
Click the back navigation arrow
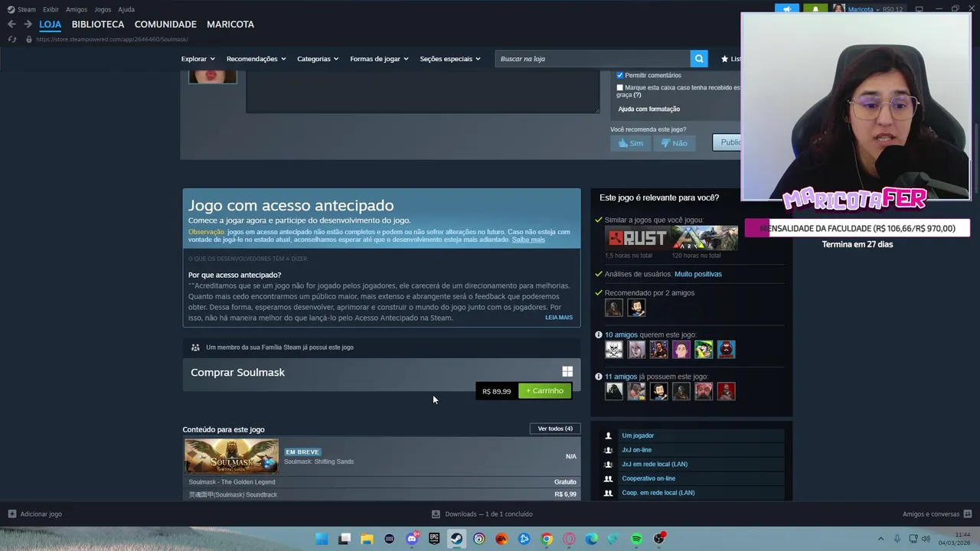pyautogui.click(x=11, y=24)
